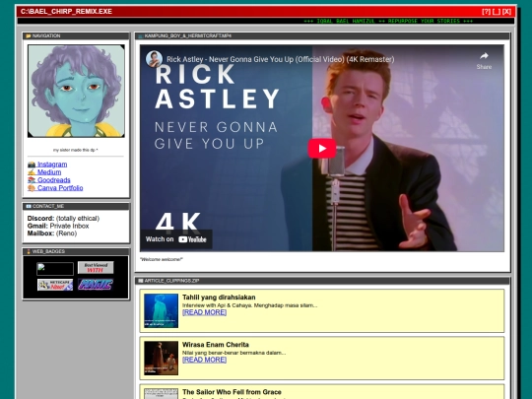Open the Canva Portfolio link
532x399 pixels.
coord(60,187)
